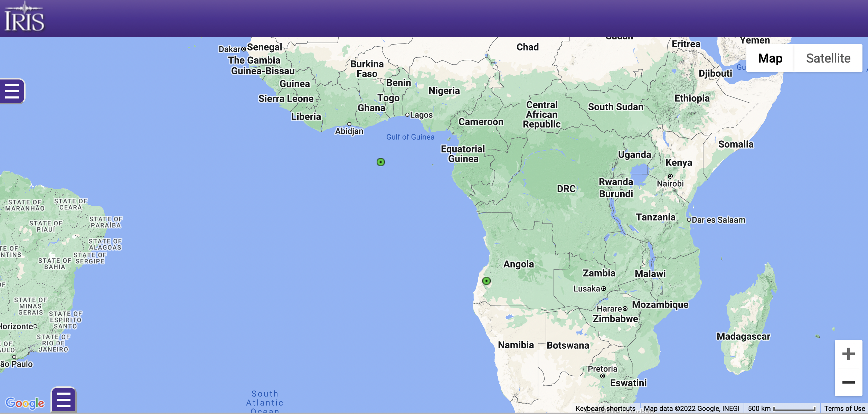This screenshot has height=414, width=868.
Task: Click the Lagos city label
Action: [x=421, y=115]
